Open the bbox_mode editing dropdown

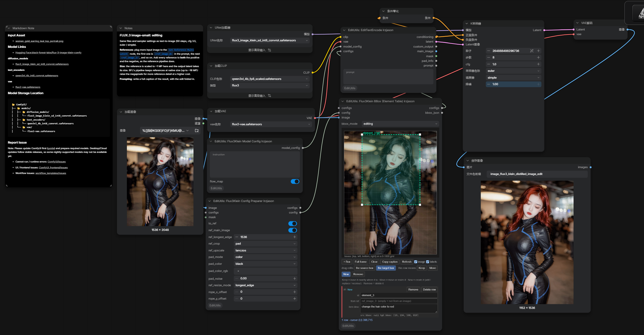[400, 124]
